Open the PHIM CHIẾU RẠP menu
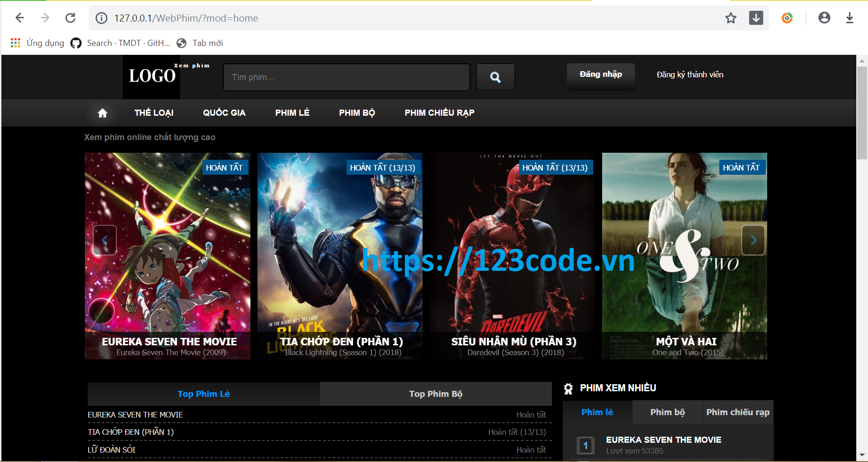The image size is (868, 462). click(x=439, y=112)
